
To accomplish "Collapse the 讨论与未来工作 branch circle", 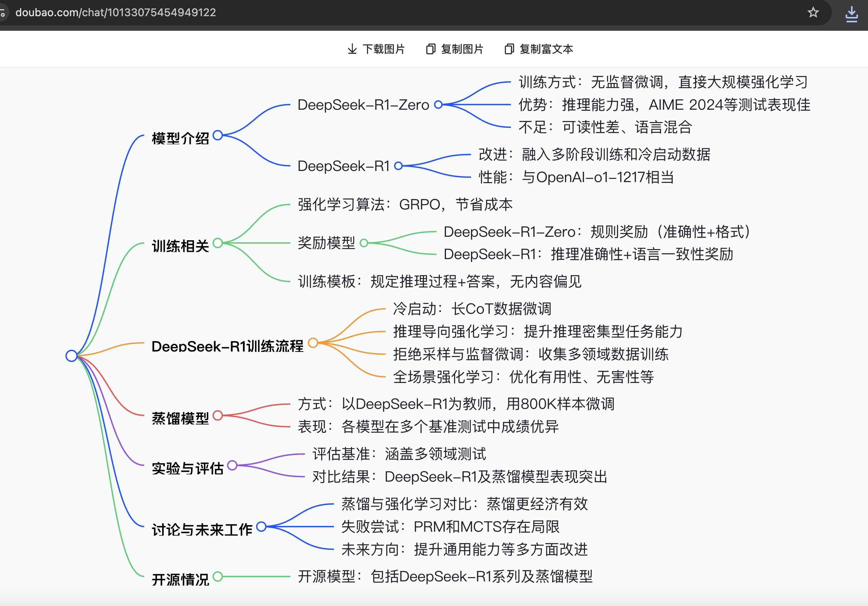I will 261,527.
